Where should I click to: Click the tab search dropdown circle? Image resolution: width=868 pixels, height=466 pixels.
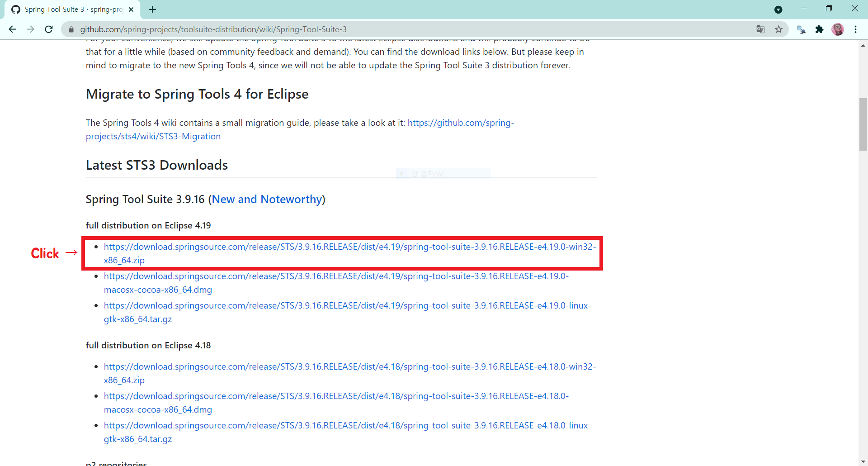click(778, 10)
